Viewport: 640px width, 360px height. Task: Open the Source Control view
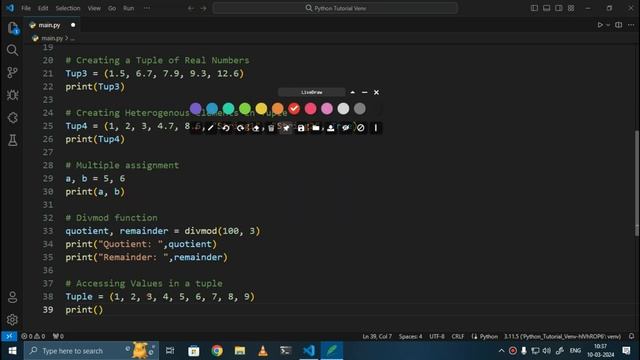(13, 73)
